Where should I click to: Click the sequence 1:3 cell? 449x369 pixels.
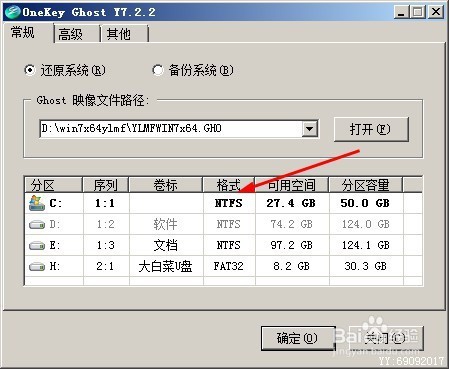(105, 245)
